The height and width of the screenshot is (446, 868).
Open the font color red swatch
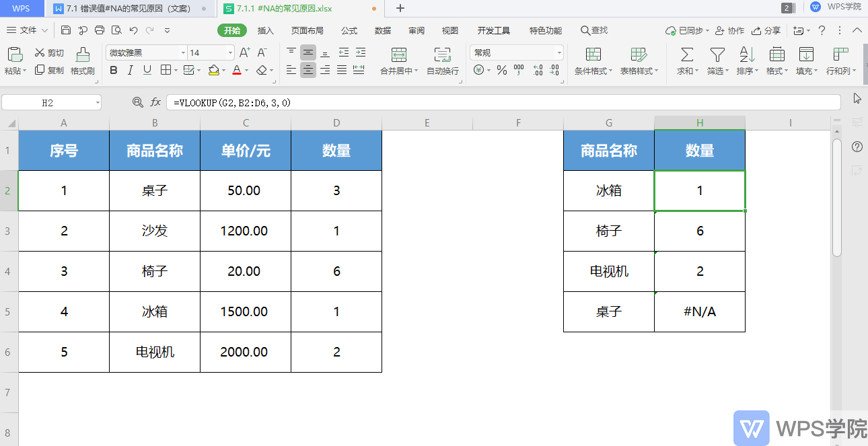236,70
